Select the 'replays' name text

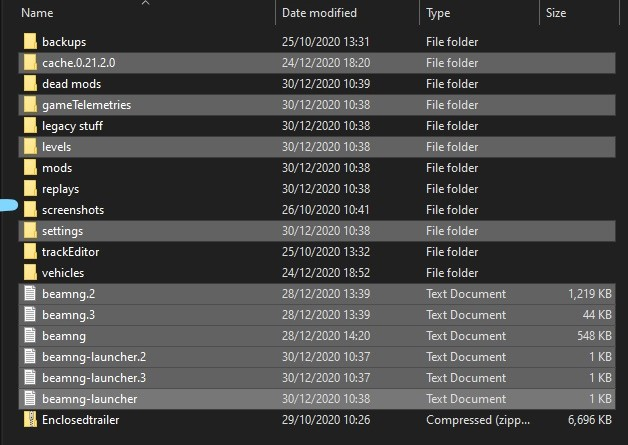[60, 189]
